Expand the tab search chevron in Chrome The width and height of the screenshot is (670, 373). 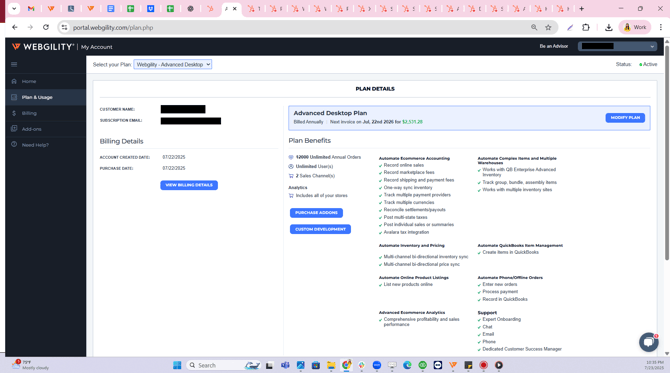[14, 9]
